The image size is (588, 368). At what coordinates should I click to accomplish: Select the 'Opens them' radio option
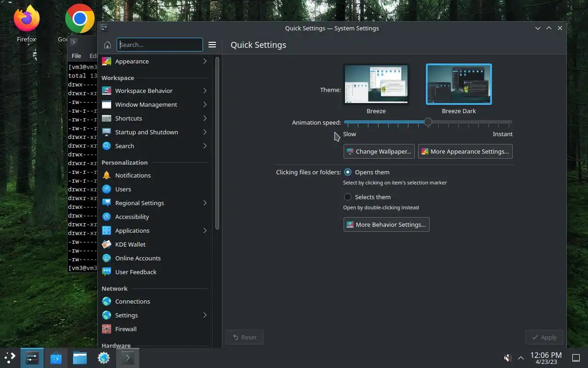348,172
